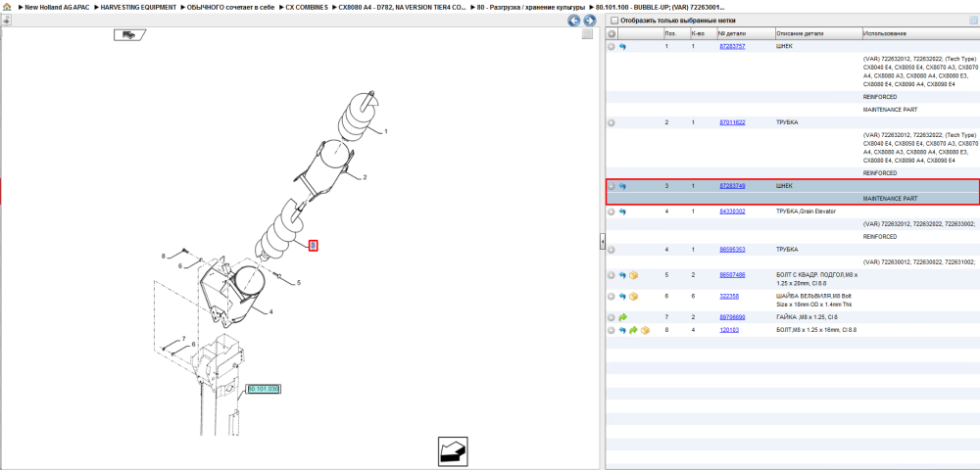Open the CX8080 A4 - D782 breadcrumb
The image size is (980, 470).
tap(401, 7)
